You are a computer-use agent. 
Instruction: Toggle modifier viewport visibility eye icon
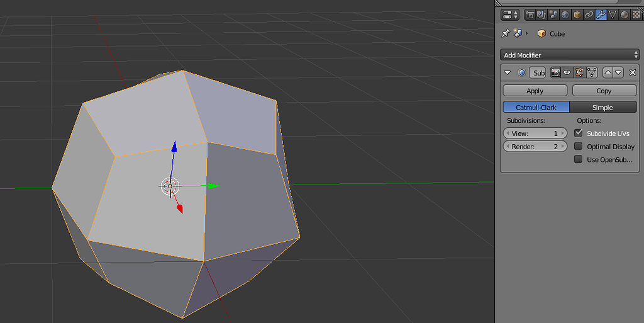point(567,73)
